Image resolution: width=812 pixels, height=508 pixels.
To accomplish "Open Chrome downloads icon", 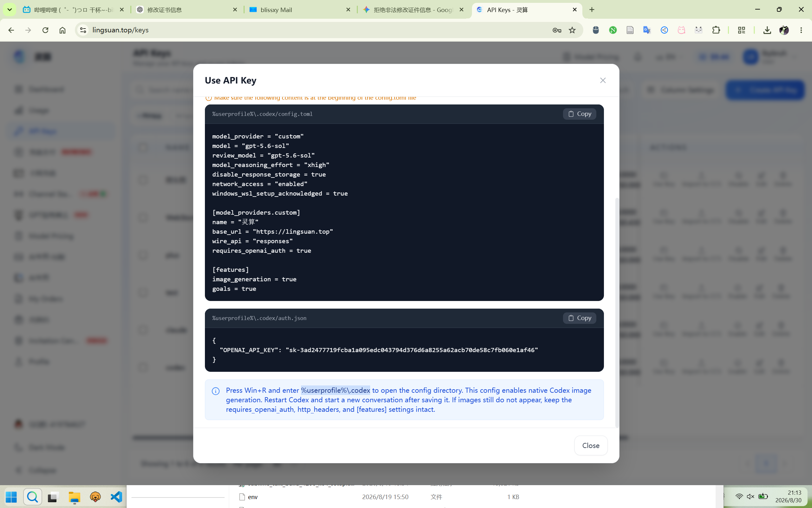I will (x=767, y=30).
